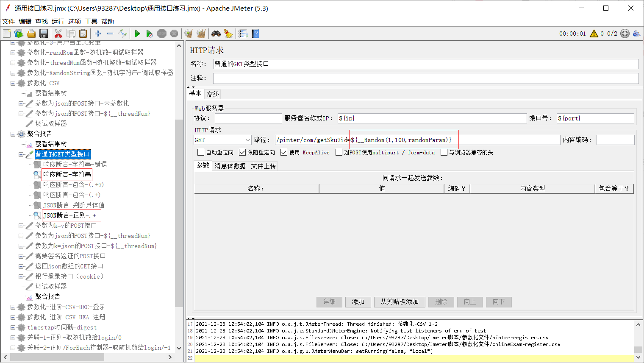Click the Open file folder icon
The height and width of the screenshot is (363, 644).
(x=31, y=34)
